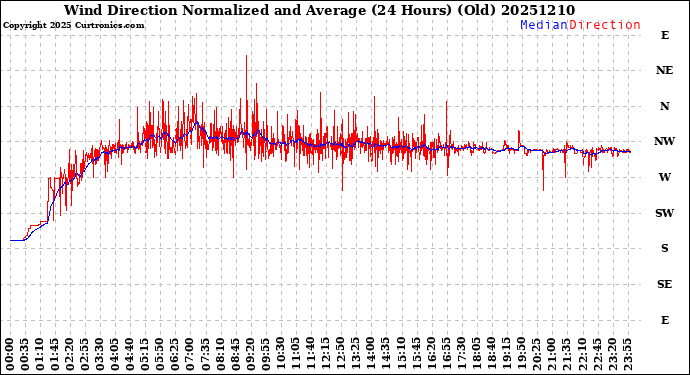690x375 pixels.
Task: Click the chart title text
Action: coord(319,10)
